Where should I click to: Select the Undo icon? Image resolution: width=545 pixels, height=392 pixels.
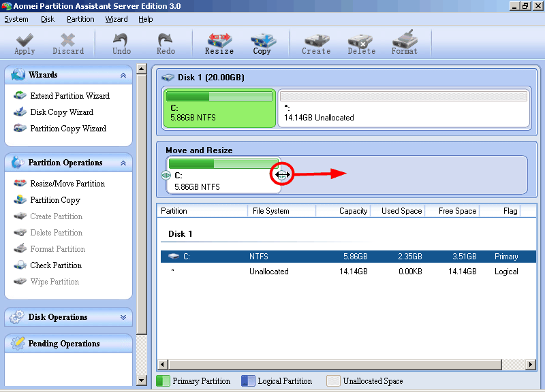tap(121, 42)
